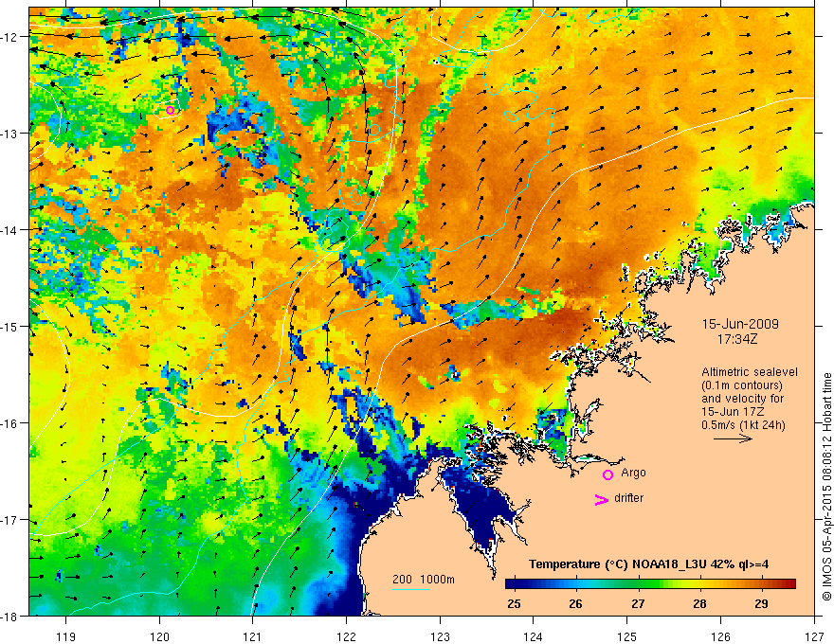
Task: Click the colorbar value 29
Action: [x=761, y=604]
